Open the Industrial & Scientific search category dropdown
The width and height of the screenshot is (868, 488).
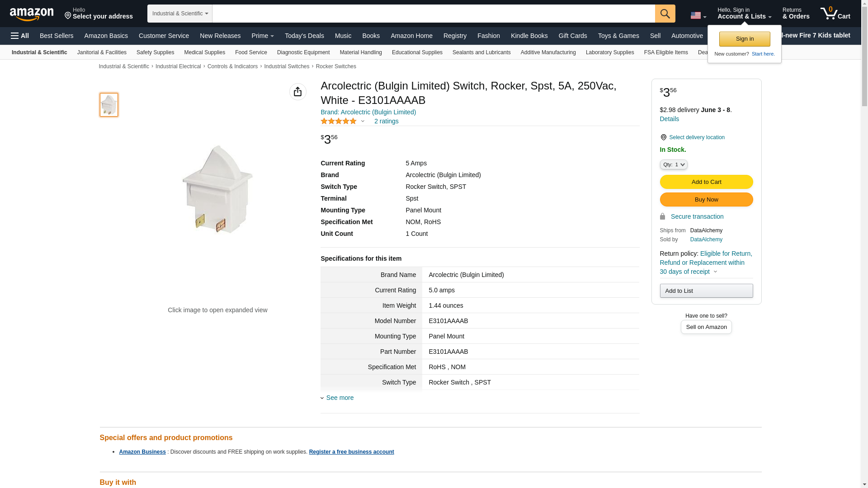click(x=179, y=14)
